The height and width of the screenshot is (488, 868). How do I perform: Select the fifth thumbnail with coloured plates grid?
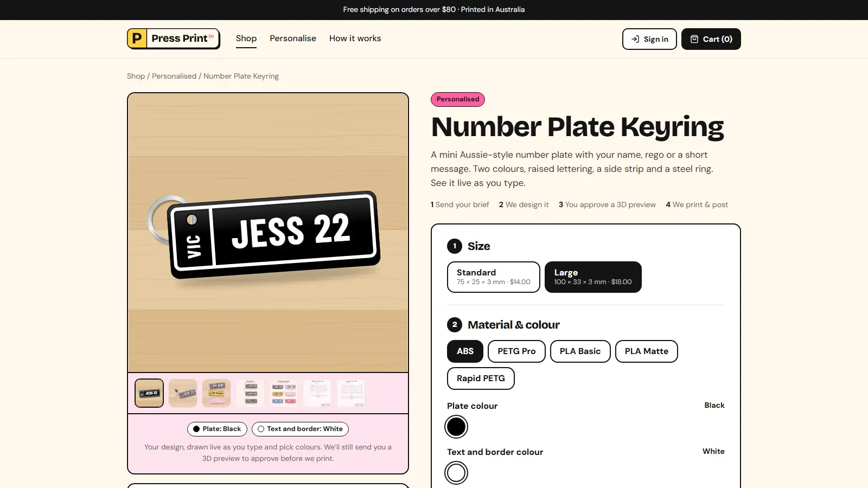(284, 393)
